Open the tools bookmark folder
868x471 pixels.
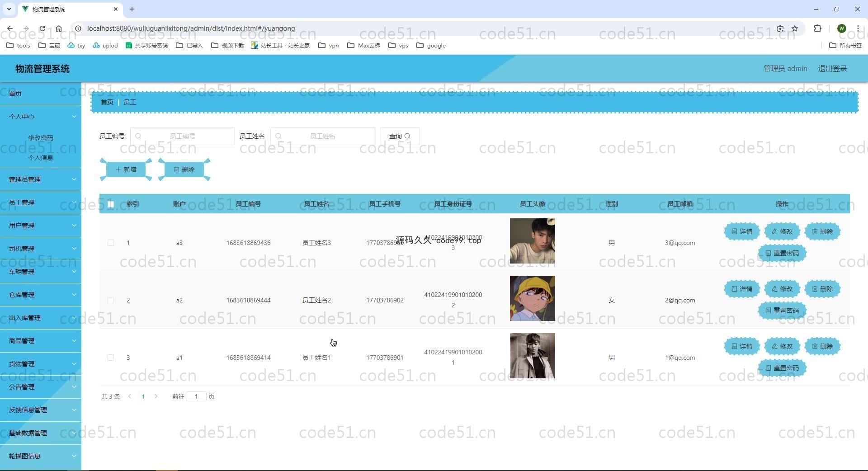point(18,45)
